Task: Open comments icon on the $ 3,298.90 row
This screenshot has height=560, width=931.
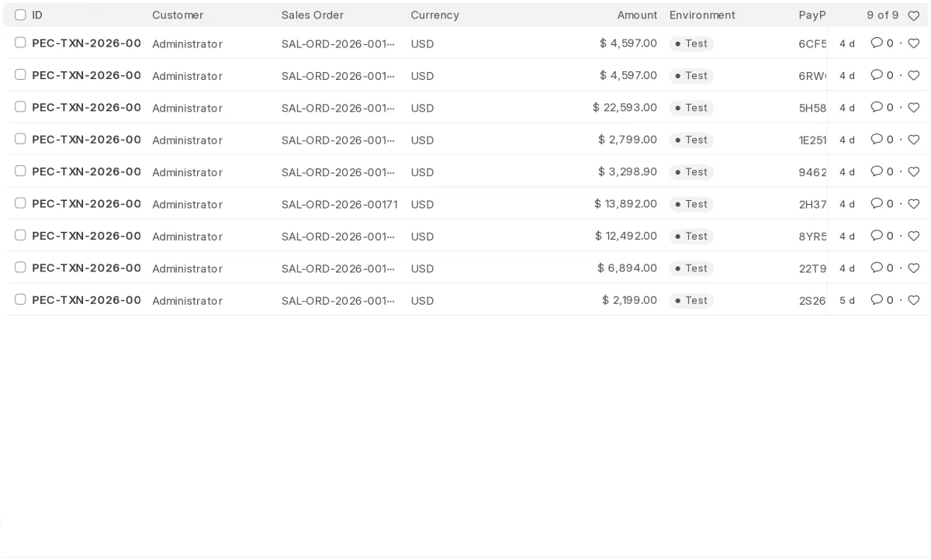Action: click(x=877, y=171)
